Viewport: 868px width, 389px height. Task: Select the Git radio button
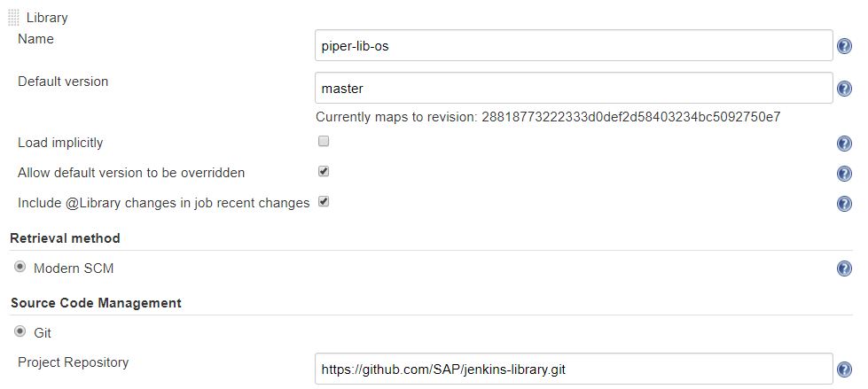[20, 331]
